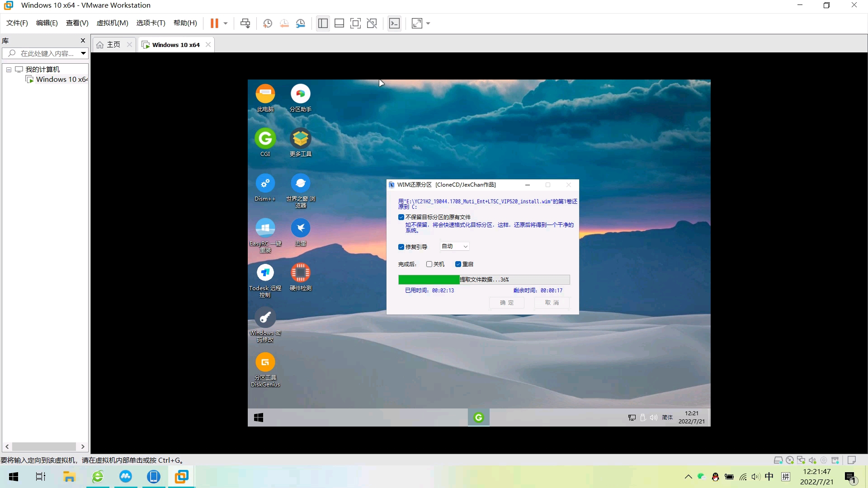Click the stretch guest display icon
Screen dimensions: 868x488
pos(417,23)
